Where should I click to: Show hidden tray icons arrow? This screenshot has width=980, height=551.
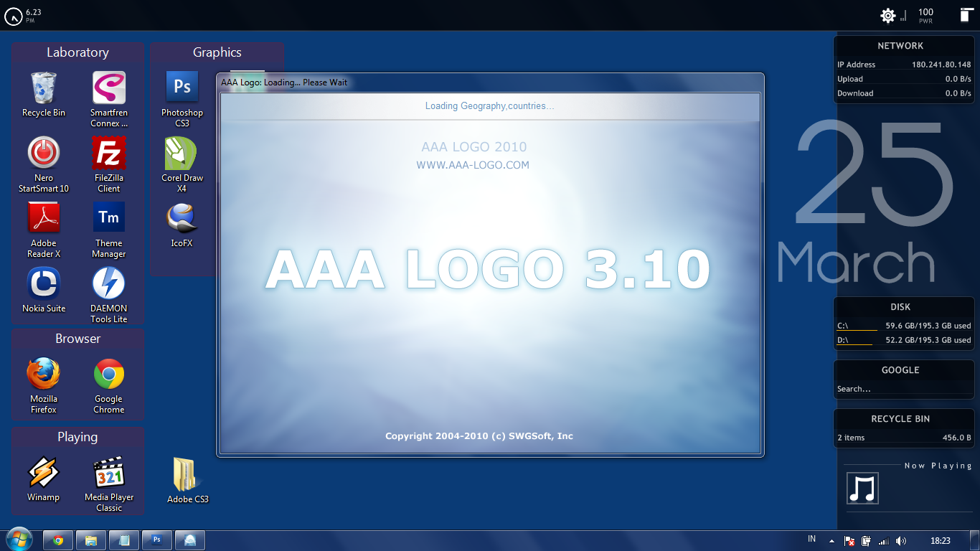pos(832,541)
